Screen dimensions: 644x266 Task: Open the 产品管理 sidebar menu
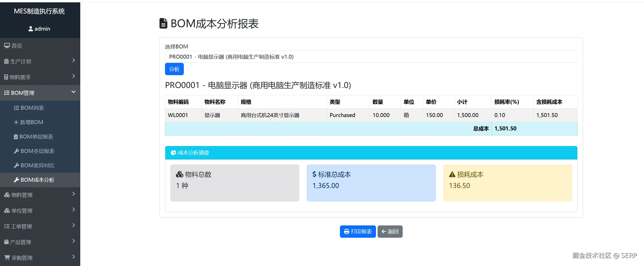point(40,242)
